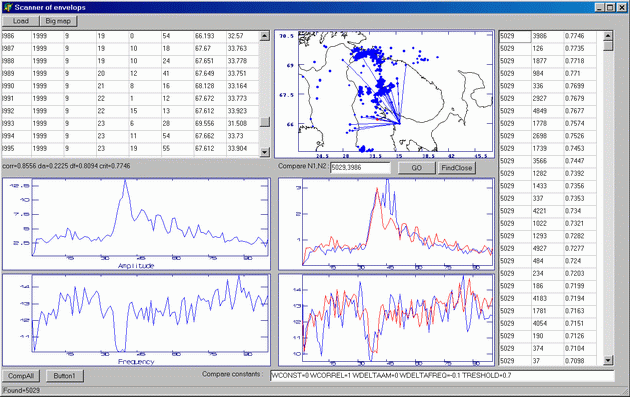
Task: Click the epicenter map plot
Action: coord(384,94)
